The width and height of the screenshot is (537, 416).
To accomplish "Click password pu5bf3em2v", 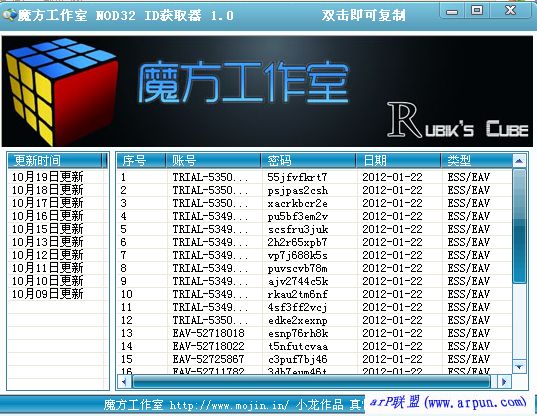I will 298,216.
